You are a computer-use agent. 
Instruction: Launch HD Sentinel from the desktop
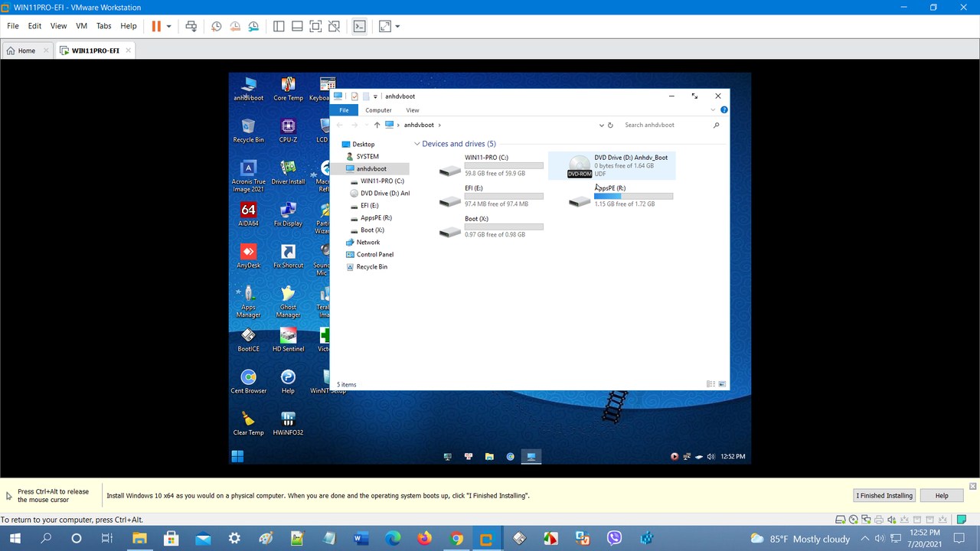tap(288, 339)
